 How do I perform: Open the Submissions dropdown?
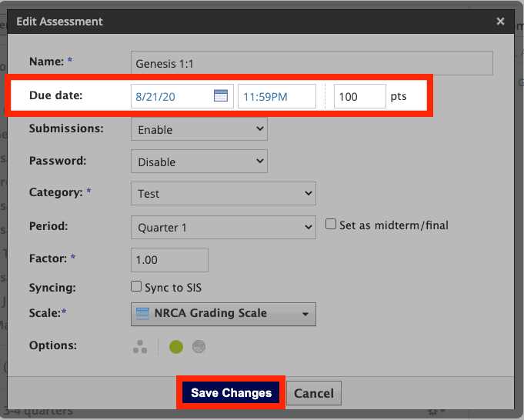click(x=199, y=128)
